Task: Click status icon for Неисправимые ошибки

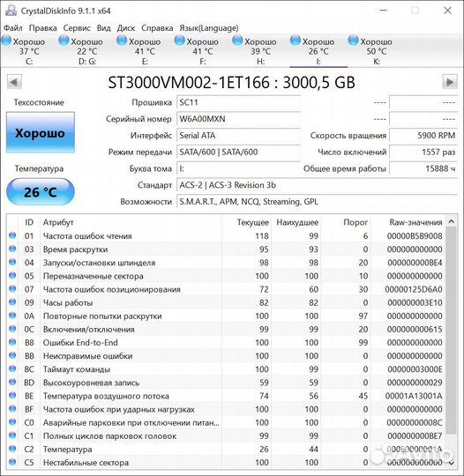Action: (x=12, y=355)
